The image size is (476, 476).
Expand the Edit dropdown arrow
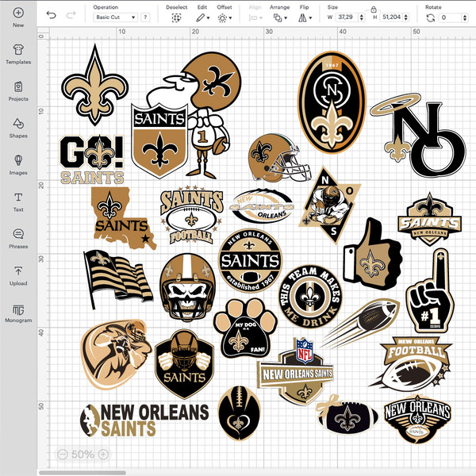[x=208, y=18]
